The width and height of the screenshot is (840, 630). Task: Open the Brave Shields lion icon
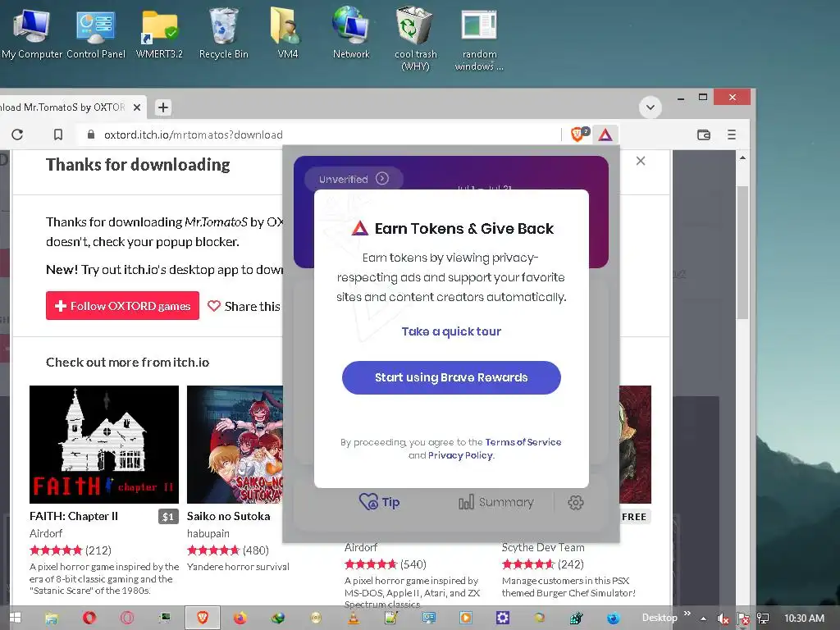(x=578, y=134)
